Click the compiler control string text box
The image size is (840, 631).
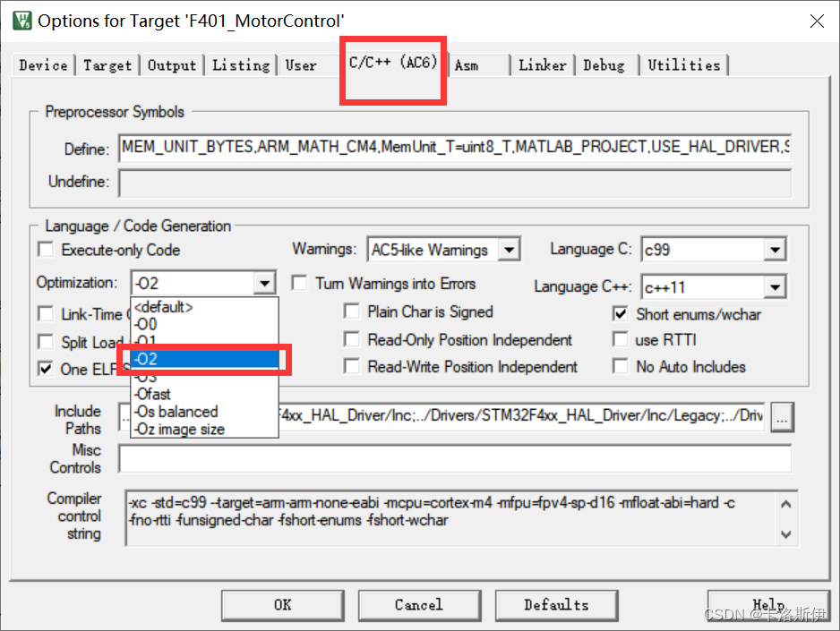(460, 517)
